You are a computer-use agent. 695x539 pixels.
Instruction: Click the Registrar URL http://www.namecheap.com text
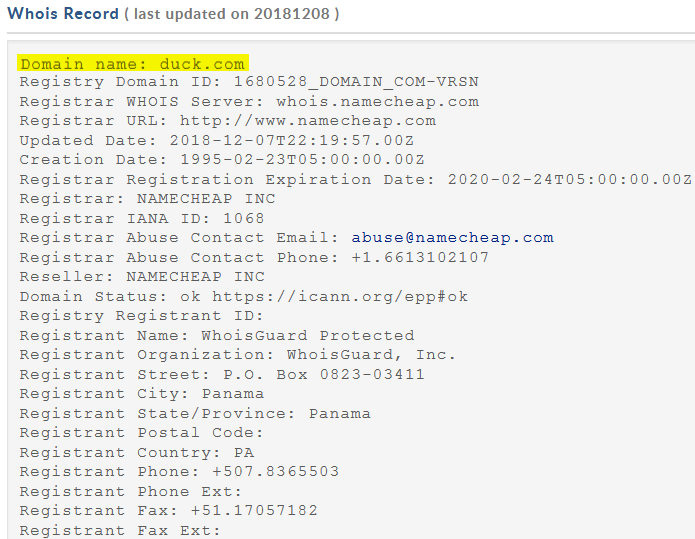coord(228,121)
